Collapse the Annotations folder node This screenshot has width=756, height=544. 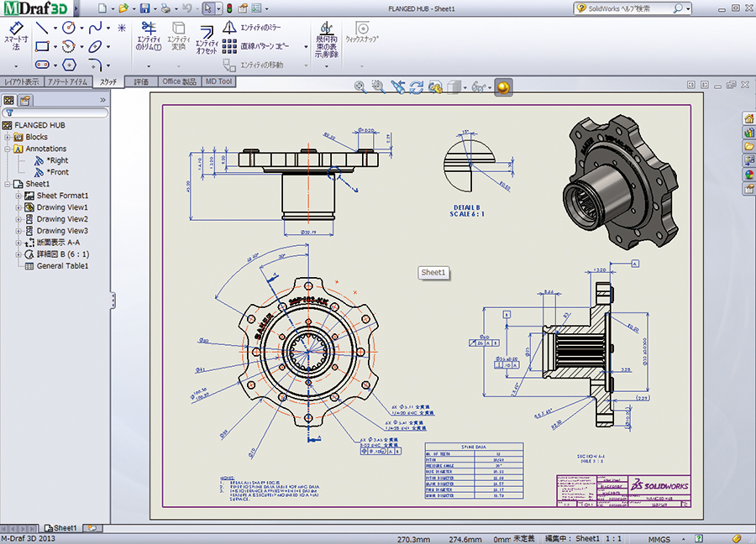8,149
